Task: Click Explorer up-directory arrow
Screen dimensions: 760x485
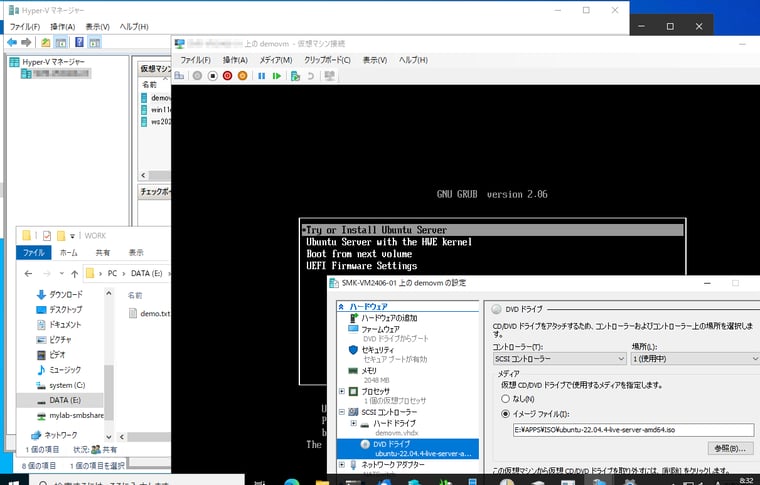Action: (x=74, y=274)
